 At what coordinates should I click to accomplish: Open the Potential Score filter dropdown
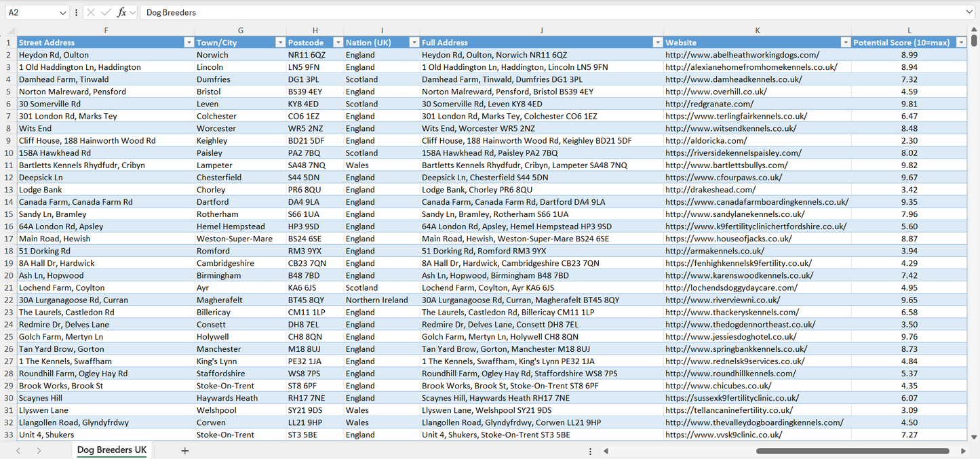[960, 43]
